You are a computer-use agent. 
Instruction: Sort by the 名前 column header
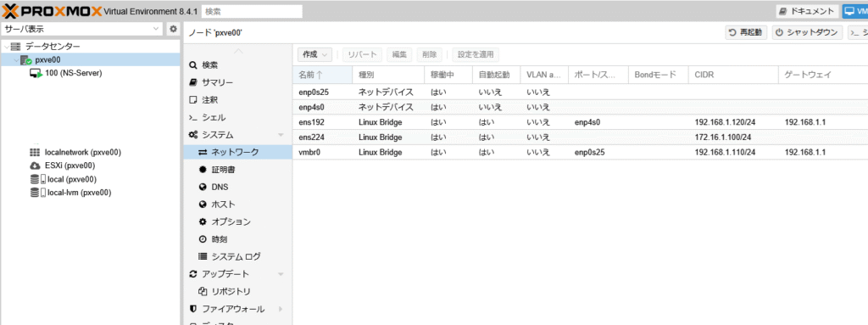point(322,75)
